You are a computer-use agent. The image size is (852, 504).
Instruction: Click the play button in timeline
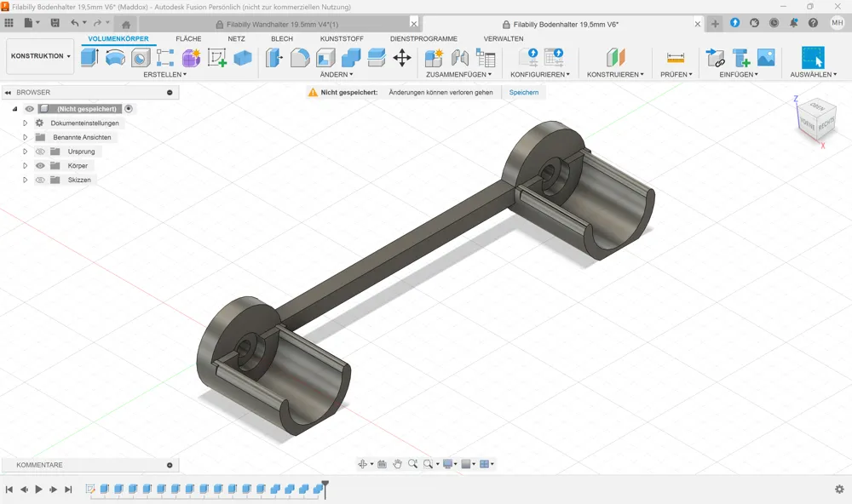click(x=38, y=490)
